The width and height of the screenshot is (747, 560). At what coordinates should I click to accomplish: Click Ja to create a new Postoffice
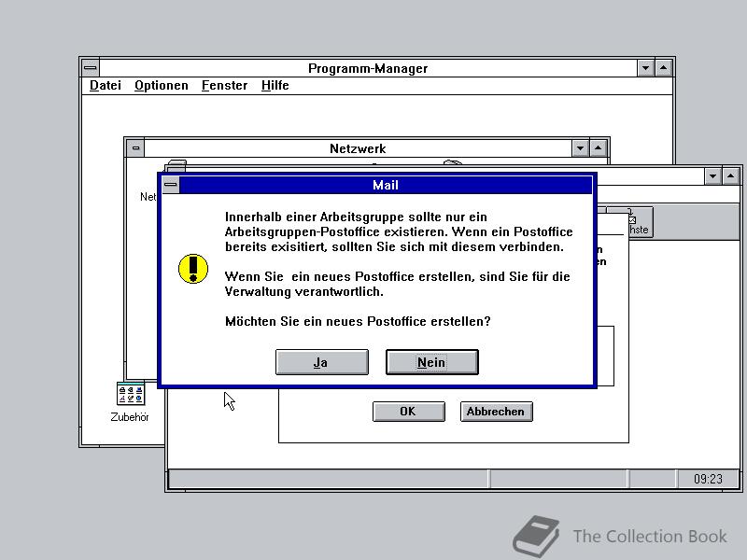click(321, 362)
